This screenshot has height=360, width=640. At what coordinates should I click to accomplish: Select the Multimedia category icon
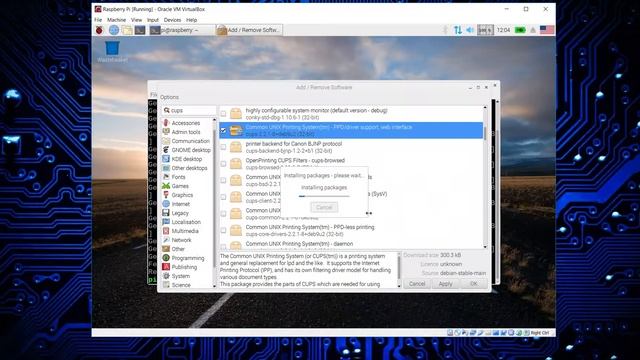(x=166, y=231)
